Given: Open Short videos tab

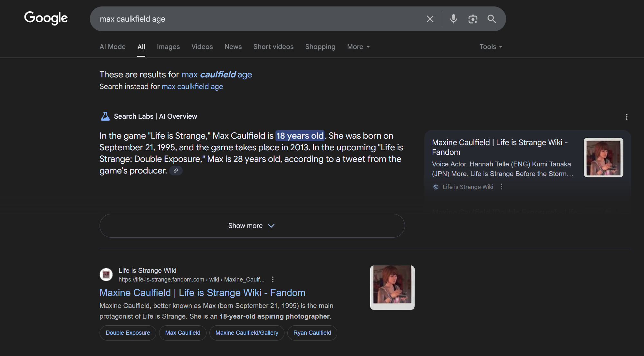Looking at the screenshot, I should (x=273, y=47).
